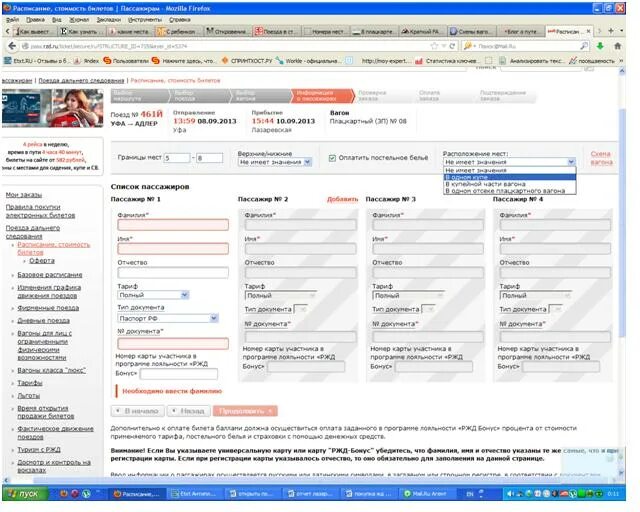Open the Firefox home page icon
The width and height of the screenshot is (640, 512).
pyautogui.click(x=617, y=46)
